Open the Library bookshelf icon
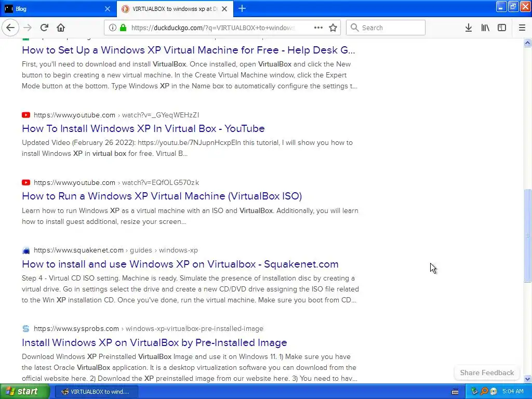Viewport: 532px width, 399px height. (x=485, y=28)
